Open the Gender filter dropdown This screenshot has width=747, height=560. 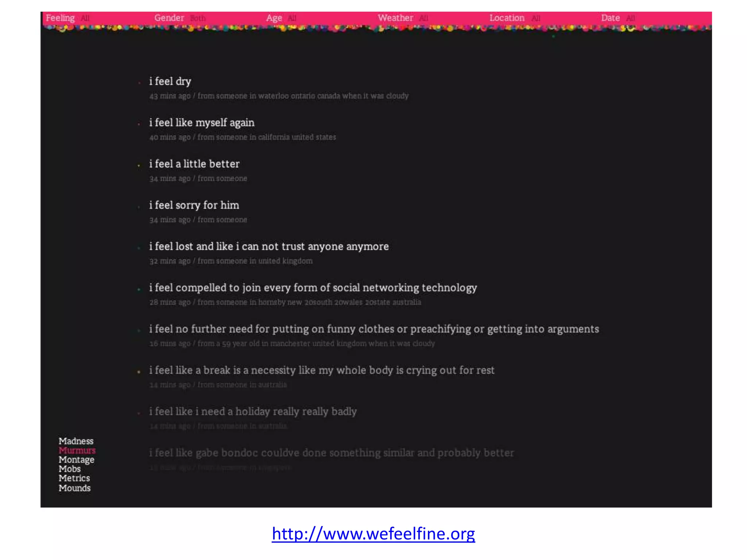point(180,18)
